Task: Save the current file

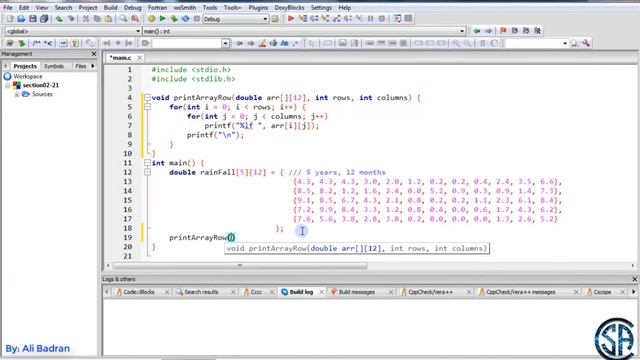Action: point(33,19)
